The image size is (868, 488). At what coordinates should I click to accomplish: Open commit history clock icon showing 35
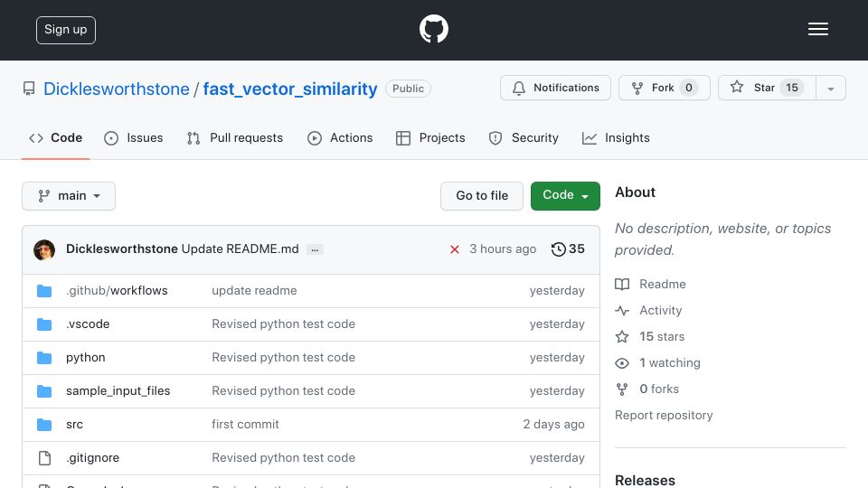[568, 249]
